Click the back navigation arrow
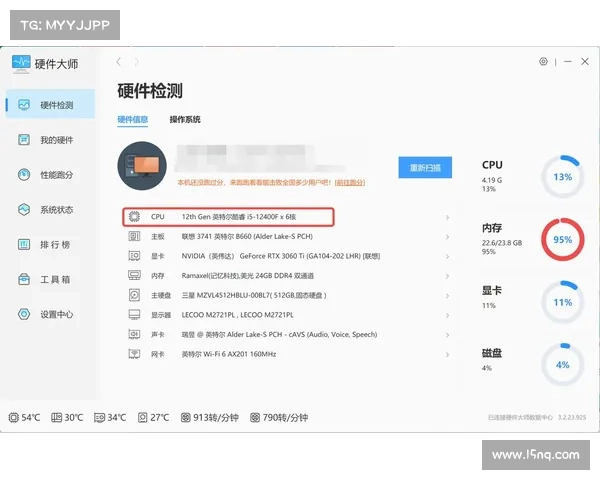600x480 pixels. 119,62
